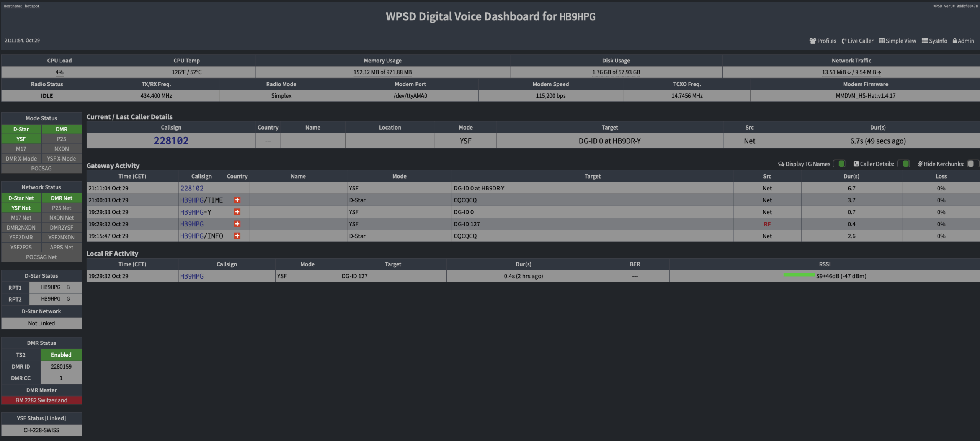The width and height of the screenshot is (980, 441).
Task: Open SysInfo via the list icon
Action: coord(925,41)
